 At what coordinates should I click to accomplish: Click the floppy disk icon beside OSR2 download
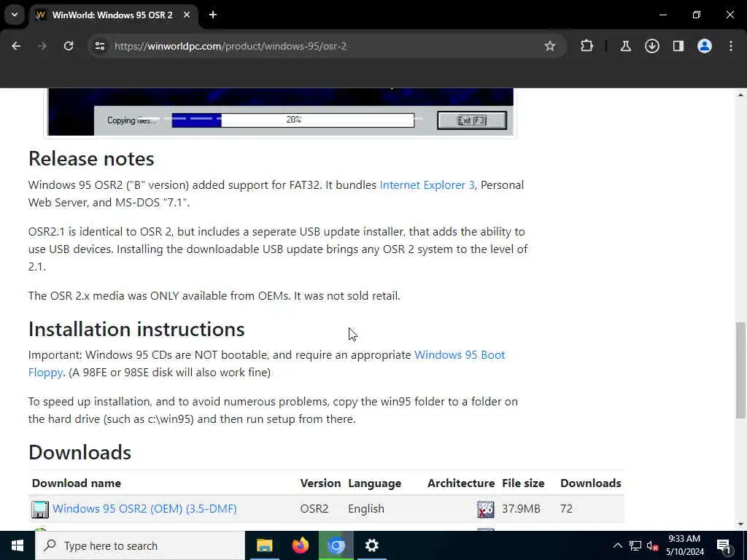pos(40,509)
